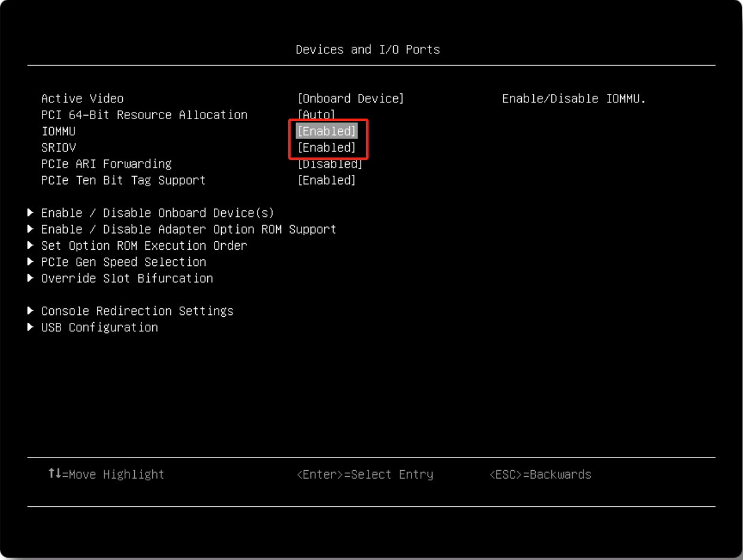This screenshot has width=743, height=560.
Task: Click arrow icon before Set Option ROM Execution Order
Action: point(31,246)
